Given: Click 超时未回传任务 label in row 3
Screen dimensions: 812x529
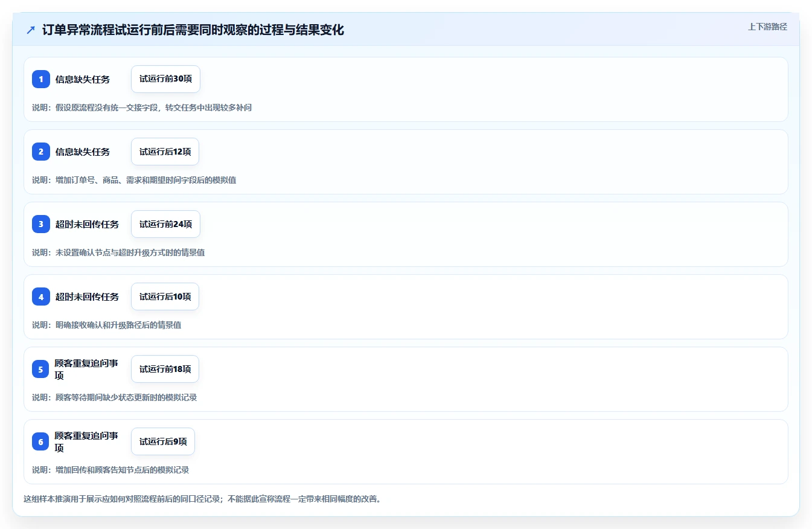Looking at the screenshot, I should click(87, 224).
